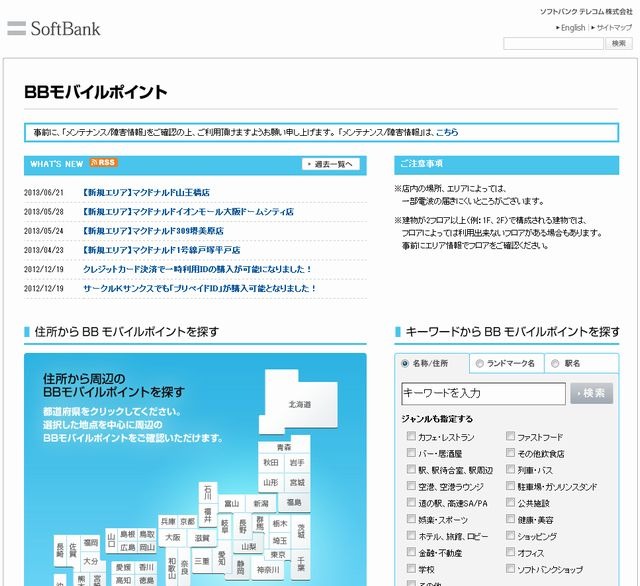Select the ランドマーク名 radio tab

[480, 363]
